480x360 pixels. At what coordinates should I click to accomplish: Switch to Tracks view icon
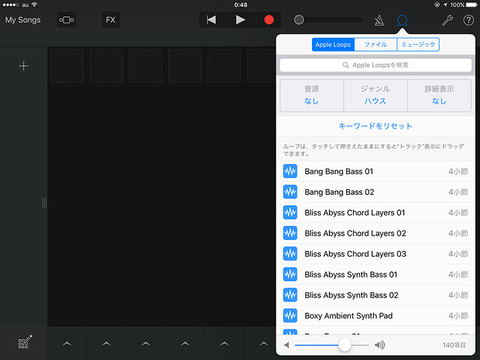tap(67, 20)
